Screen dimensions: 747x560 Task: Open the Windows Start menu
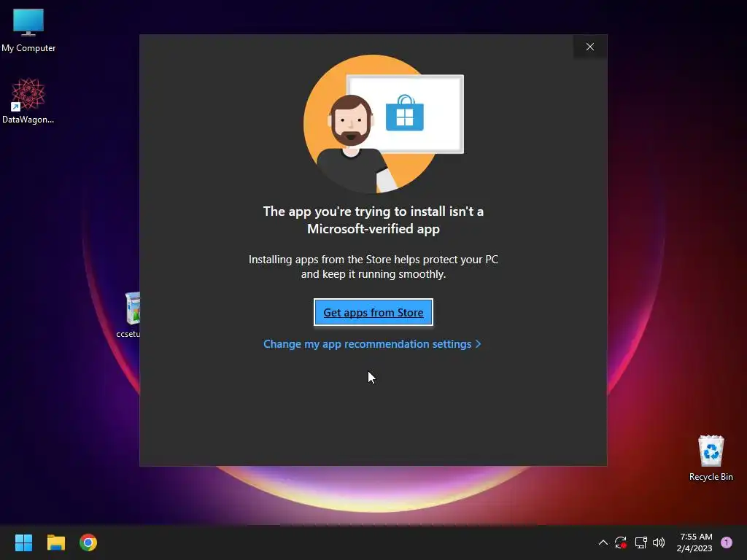[x=23, y=542]
